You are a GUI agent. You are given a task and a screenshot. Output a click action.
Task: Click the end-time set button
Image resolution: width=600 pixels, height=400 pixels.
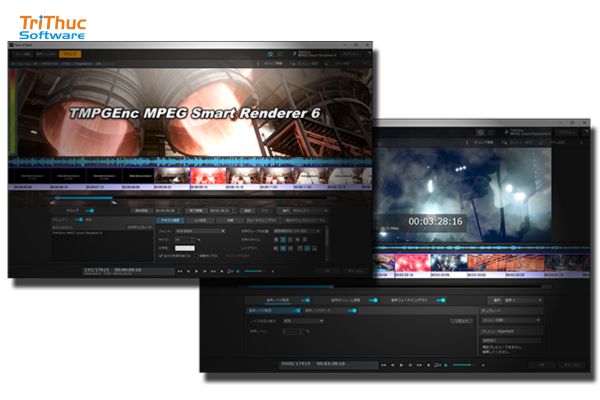[196, 211]
